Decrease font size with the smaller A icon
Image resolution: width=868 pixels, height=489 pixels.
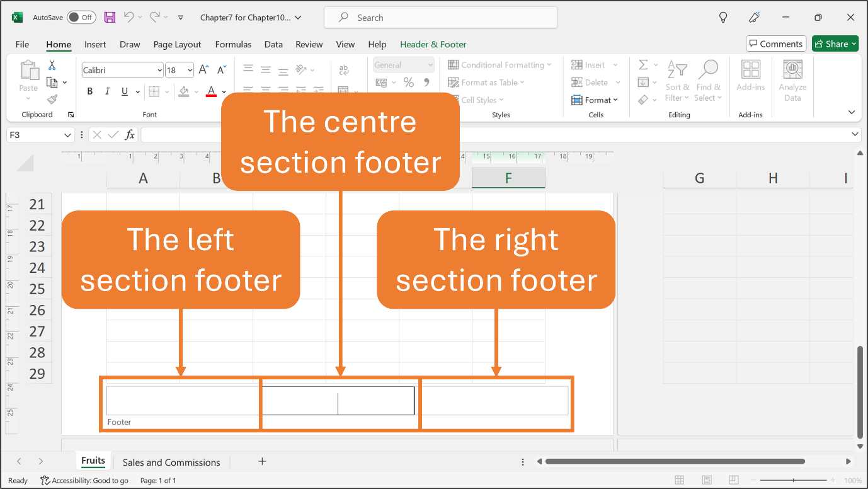(222, 70)
